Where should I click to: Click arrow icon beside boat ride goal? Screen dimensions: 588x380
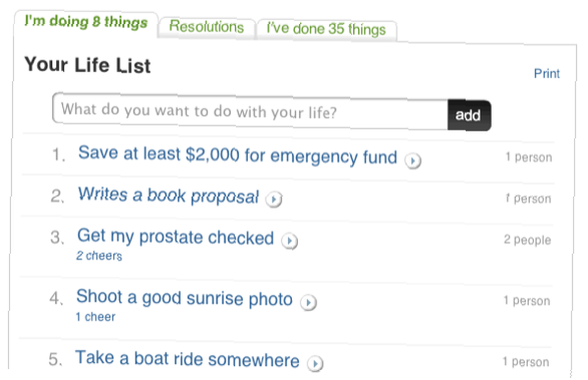point(315,363)
